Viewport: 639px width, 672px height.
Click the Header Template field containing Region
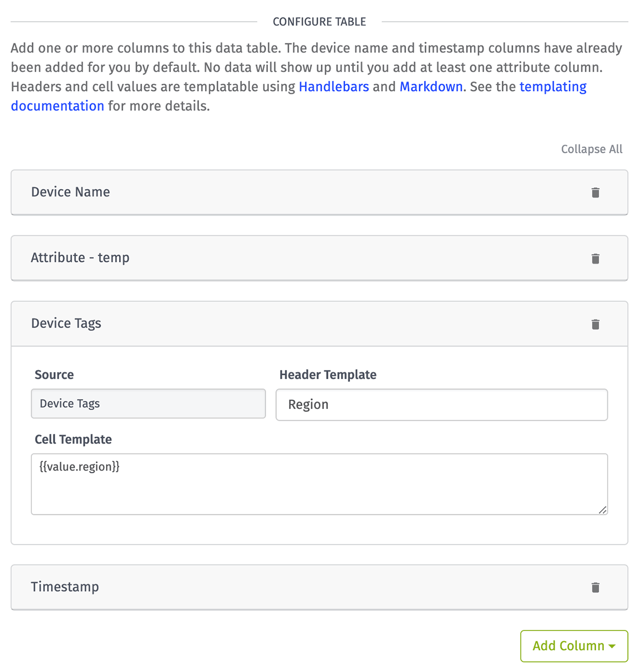pos(441,405)
